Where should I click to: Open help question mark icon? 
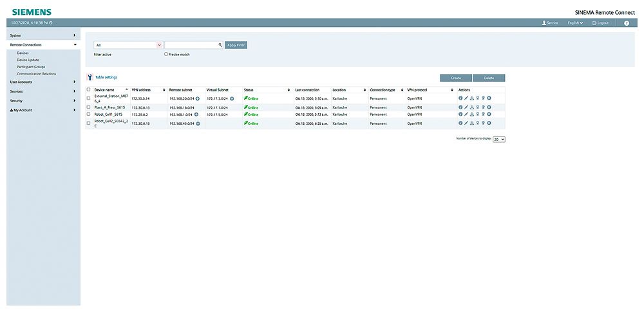click(627, 23)
